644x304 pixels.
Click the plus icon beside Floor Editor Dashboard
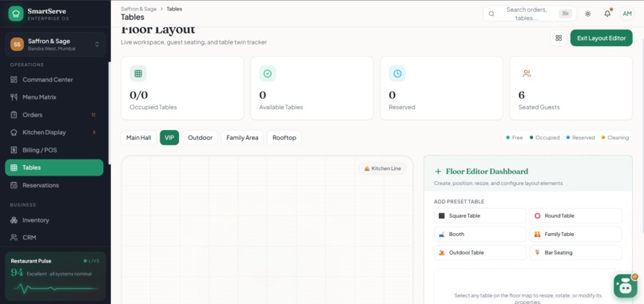(x=438, y=172)
